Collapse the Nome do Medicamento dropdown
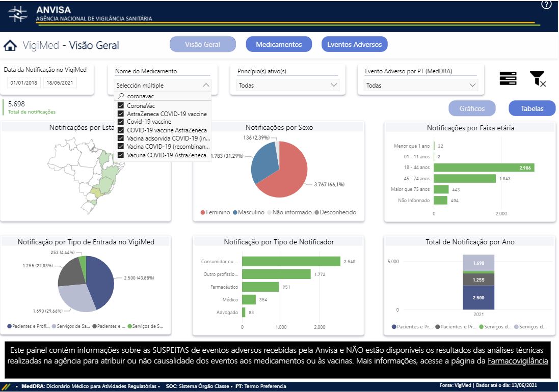This screenshot has width=559, height=392. pos(206,85)
